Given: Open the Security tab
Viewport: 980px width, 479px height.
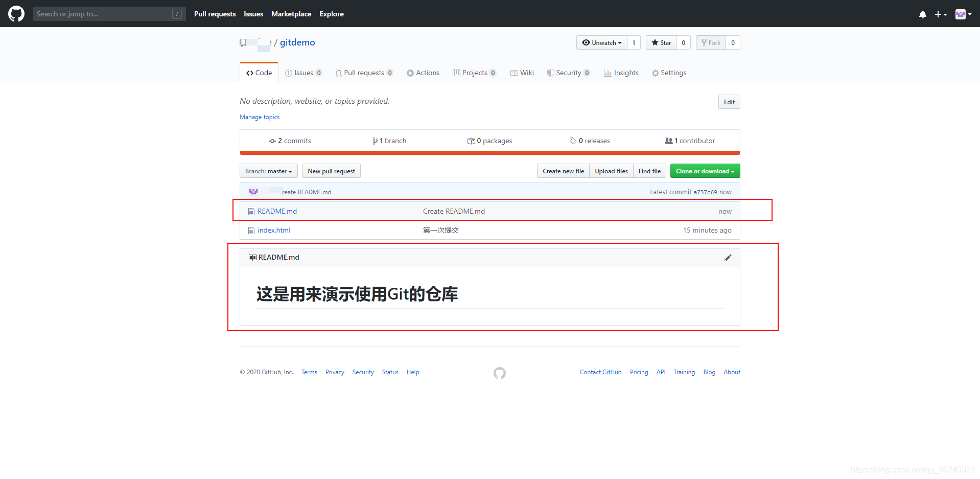Looking at the screenshot, I should [569, 73].
